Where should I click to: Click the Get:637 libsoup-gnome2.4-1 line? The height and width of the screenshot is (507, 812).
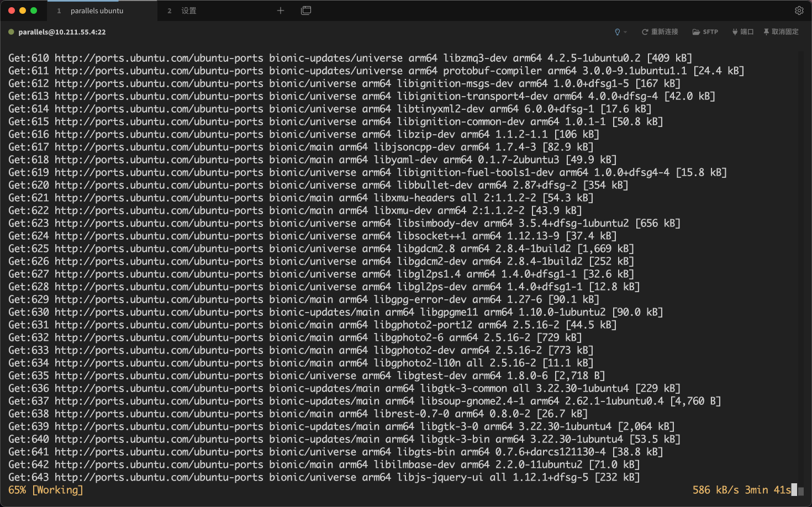[365, 401]
